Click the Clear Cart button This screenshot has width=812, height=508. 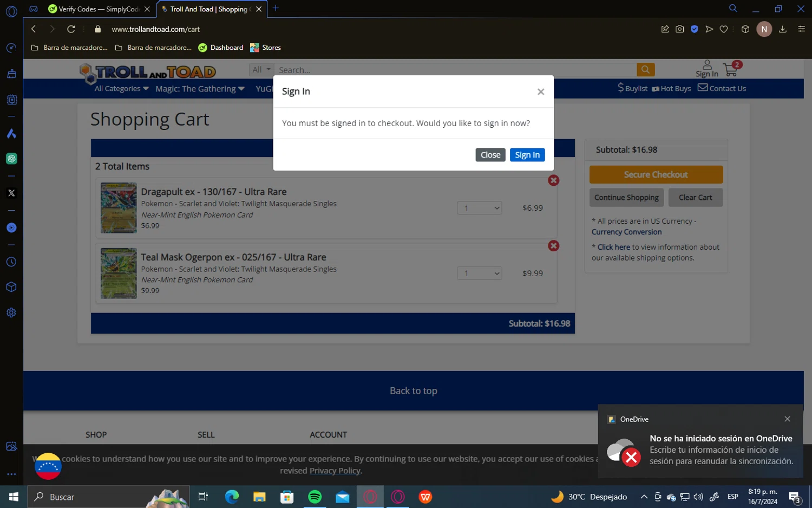click(x=696, y=197)
